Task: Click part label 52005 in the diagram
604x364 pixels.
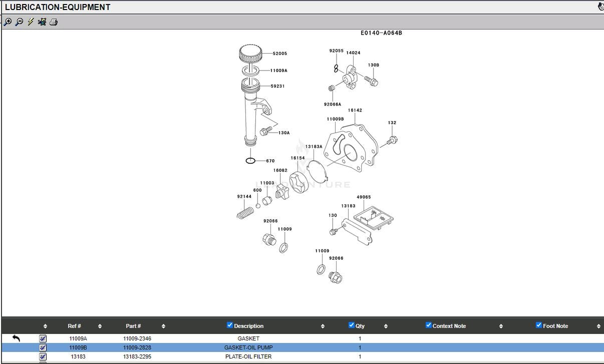Action: (280, 54)
